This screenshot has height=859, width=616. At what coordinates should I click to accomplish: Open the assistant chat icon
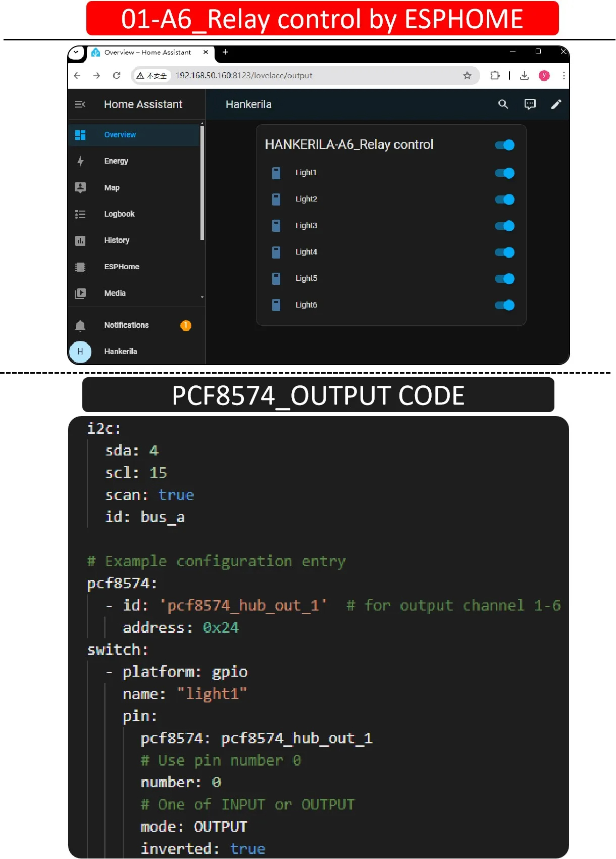click(x=530, y=105)
